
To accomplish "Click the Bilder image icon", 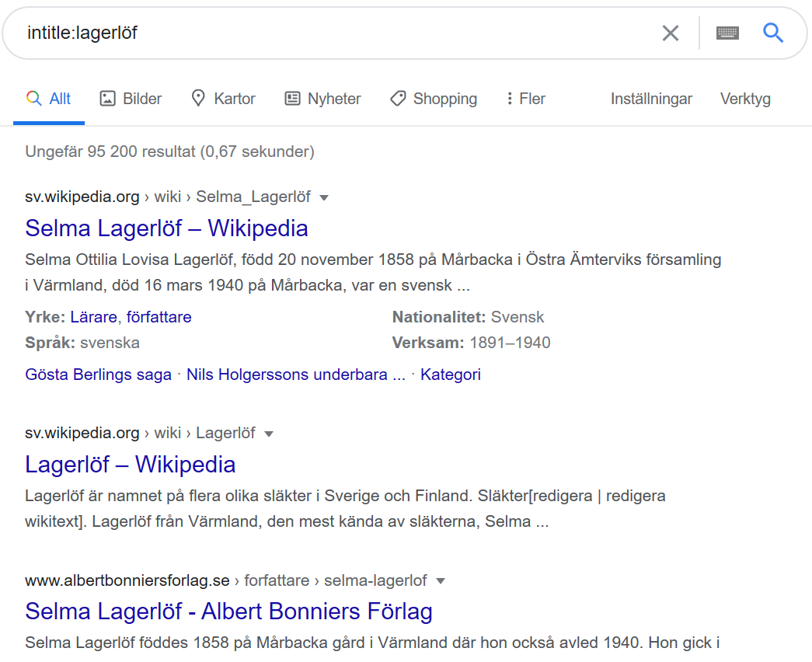I will coord(107,99).
